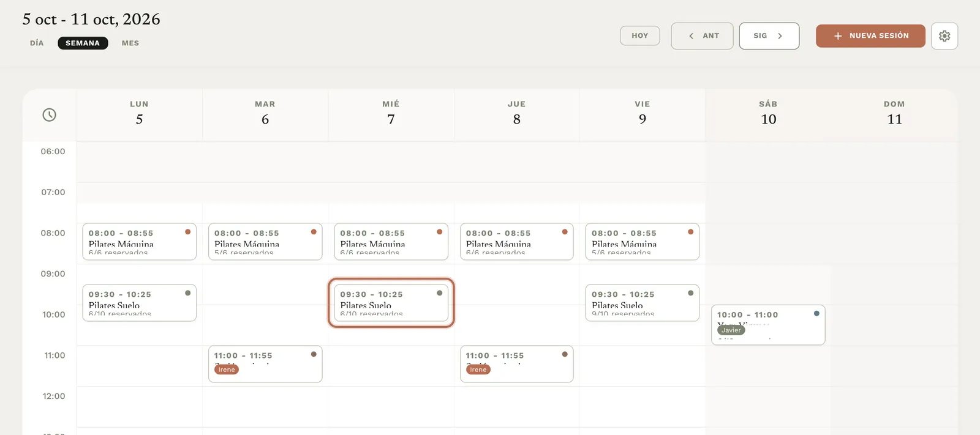Open Thursday's 11:00 session with Irene
Viewport: 980px width, 435px height.
[517, 364]
